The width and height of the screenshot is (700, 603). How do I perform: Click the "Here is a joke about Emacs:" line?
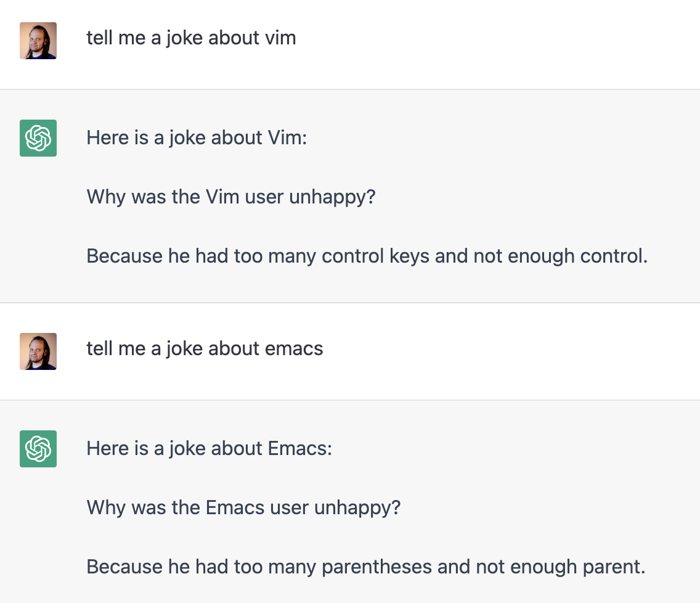[x=209, y=448]
